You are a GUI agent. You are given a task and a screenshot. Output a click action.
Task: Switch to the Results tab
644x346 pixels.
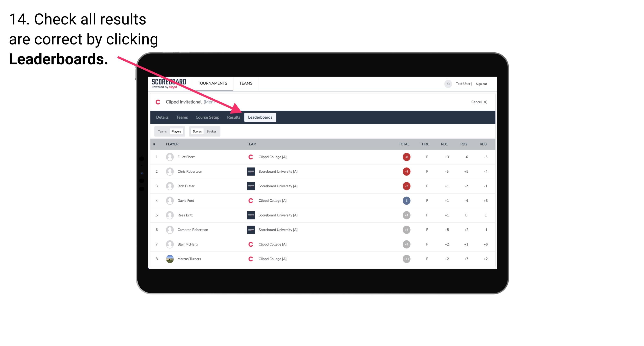[x=234, y=117]
